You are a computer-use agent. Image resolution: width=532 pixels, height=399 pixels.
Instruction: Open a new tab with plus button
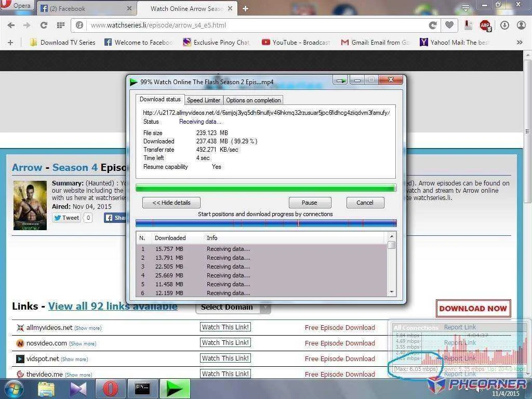pyautogui.click(x=246, y=9)
